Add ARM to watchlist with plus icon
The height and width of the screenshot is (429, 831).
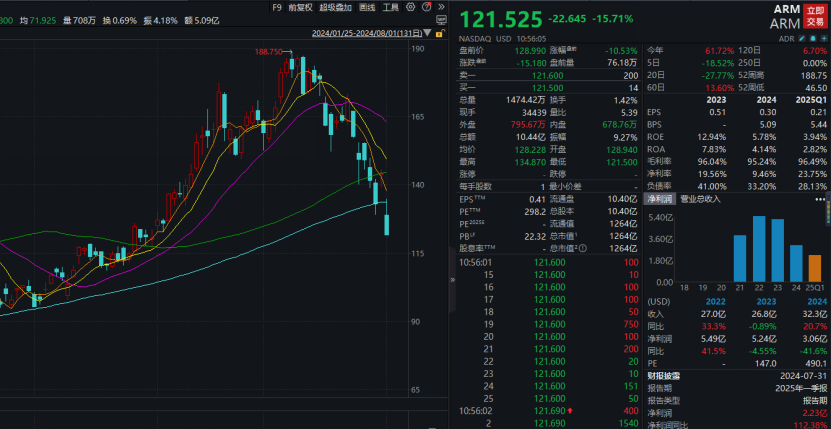822,39
